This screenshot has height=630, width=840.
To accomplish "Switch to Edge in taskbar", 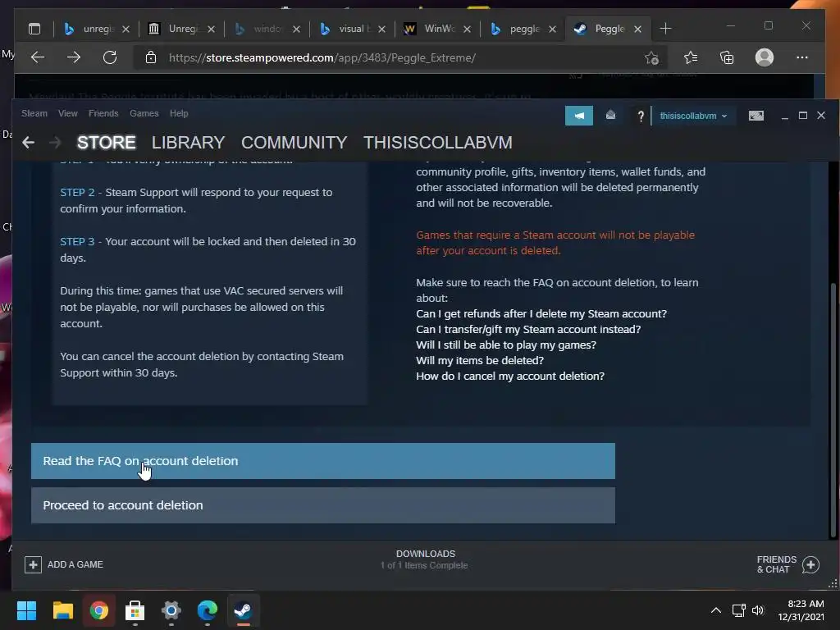I will point(208,610).
